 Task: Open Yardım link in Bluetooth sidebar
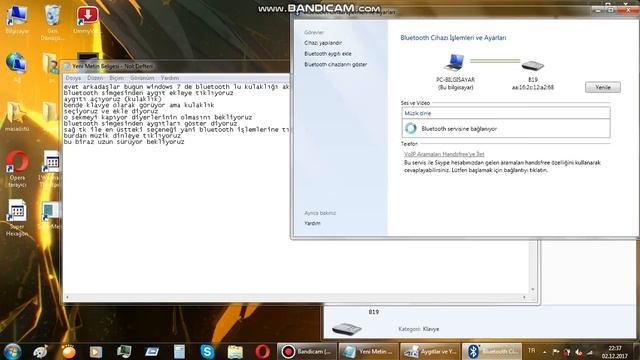(312, 223)
